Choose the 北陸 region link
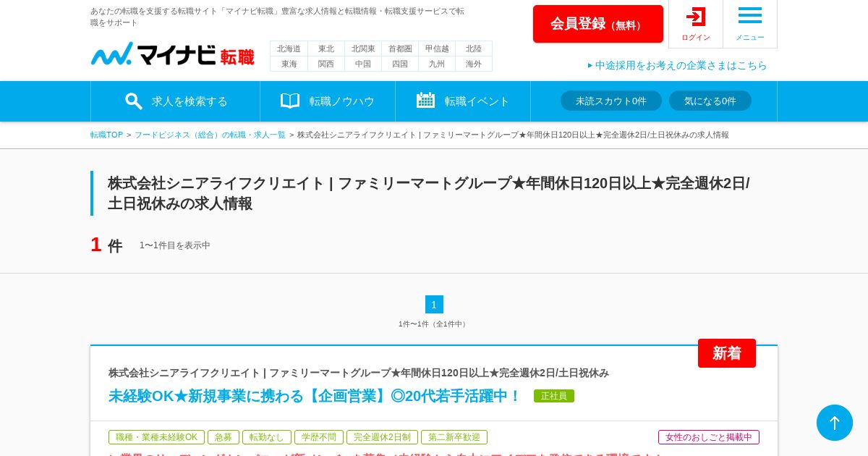Viewport: 868px width, 456px height. click(474, 48)
